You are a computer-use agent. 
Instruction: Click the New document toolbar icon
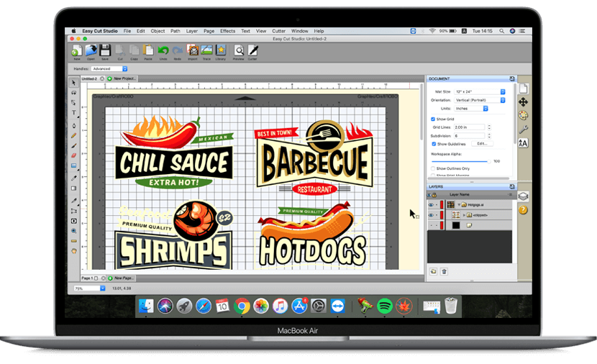pos(76,50)
